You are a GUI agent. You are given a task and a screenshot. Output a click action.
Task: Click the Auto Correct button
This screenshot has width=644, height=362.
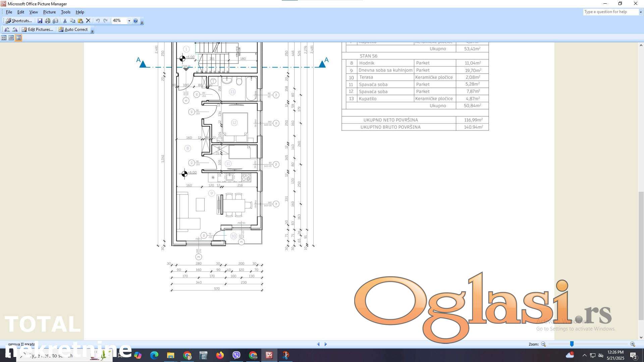73,29
